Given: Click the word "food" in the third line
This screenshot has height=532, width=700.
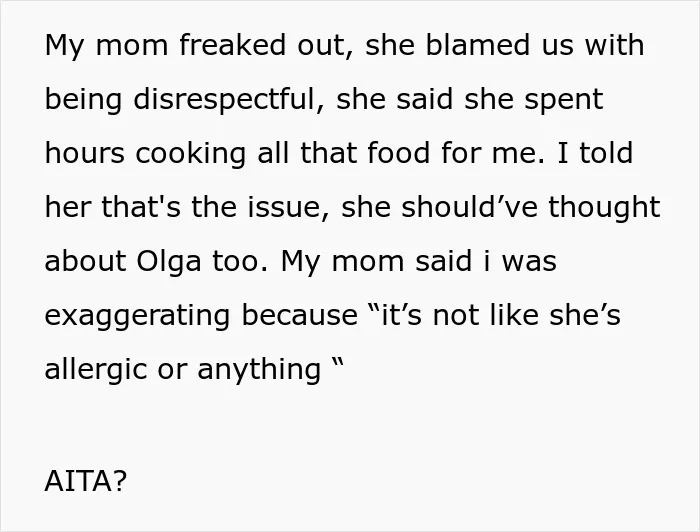Looking at the screenshot, I should tap(399, 153).
